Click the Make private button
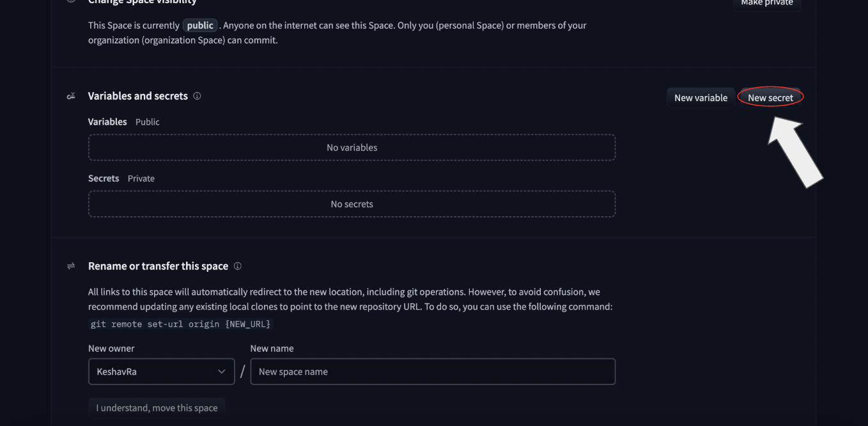This screenshot has height=426, width=868. pyautogui.click(x=766, y=3)
